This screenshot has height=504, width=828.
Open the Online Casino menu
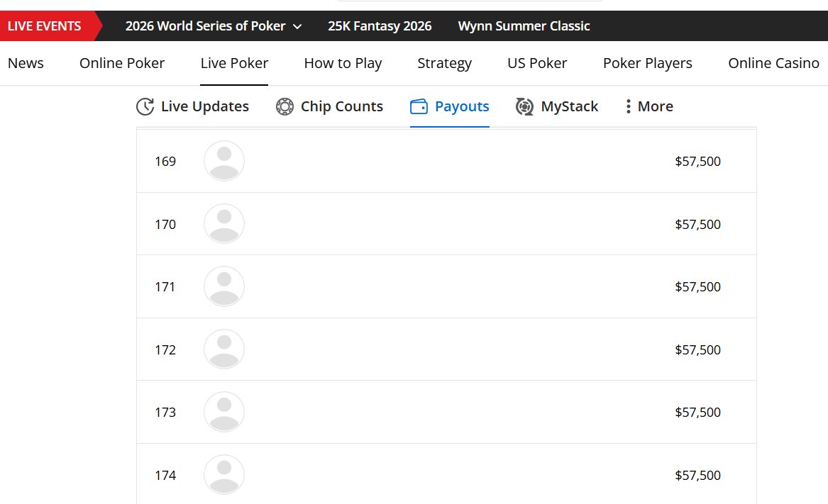tap(773, 63)
